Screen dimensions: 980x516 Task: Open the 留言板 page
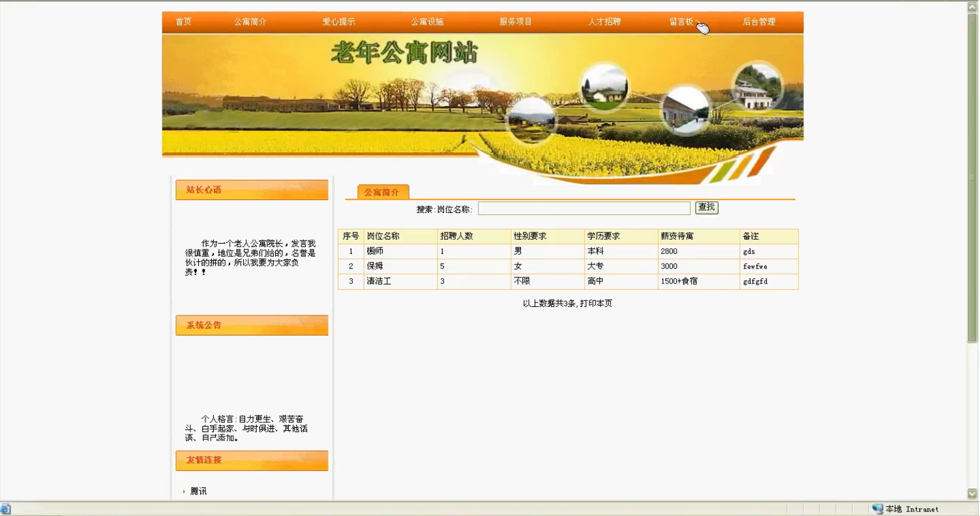681,21
